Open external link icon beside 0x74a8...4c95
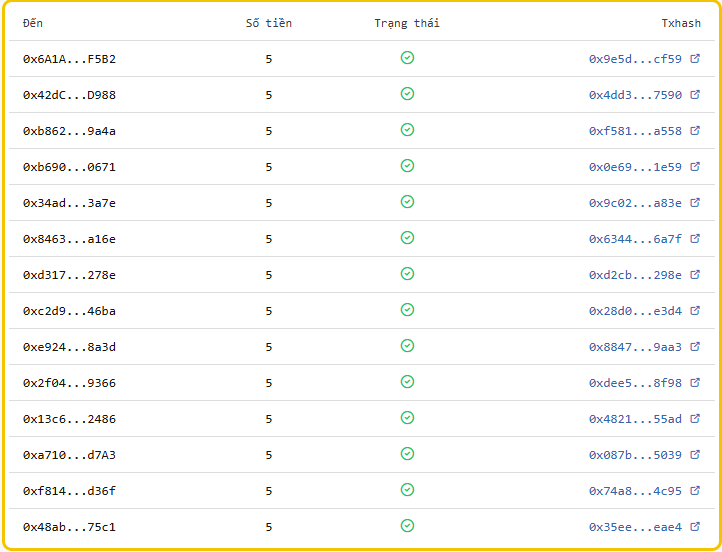This screenshot has height=552, width=722. click(695, 490)
